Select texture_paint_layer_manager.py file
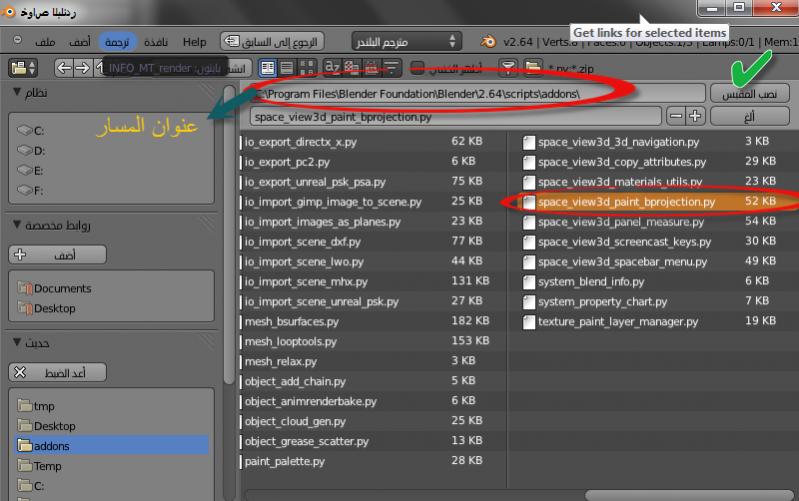 click(618, 321)
